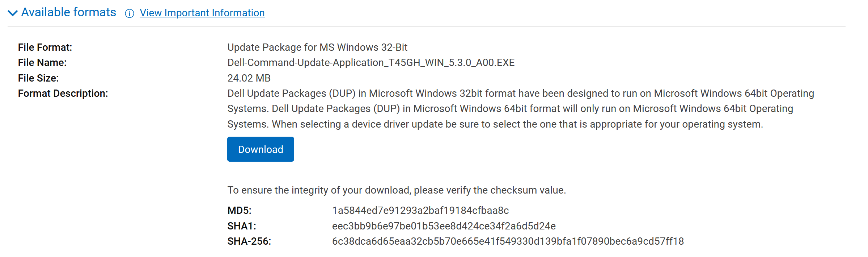
Task: Click the MD5 checksum hash value
Action: [420, 211]
